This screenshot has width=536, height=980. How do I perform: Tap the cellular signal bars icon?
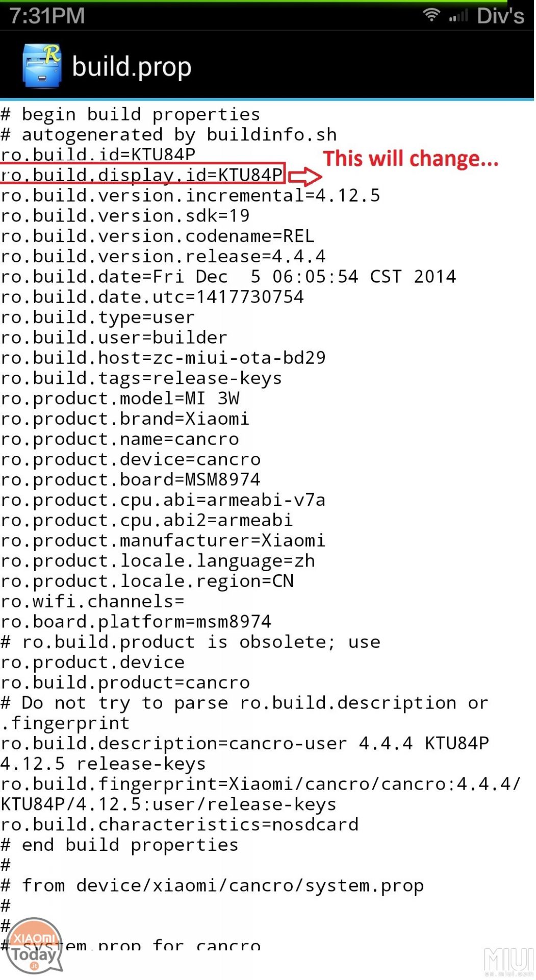point(458,16)
